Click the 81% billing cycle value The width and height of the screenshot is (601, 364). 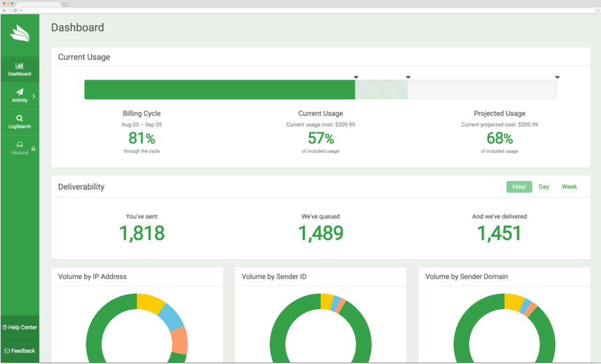click(142, 138)
